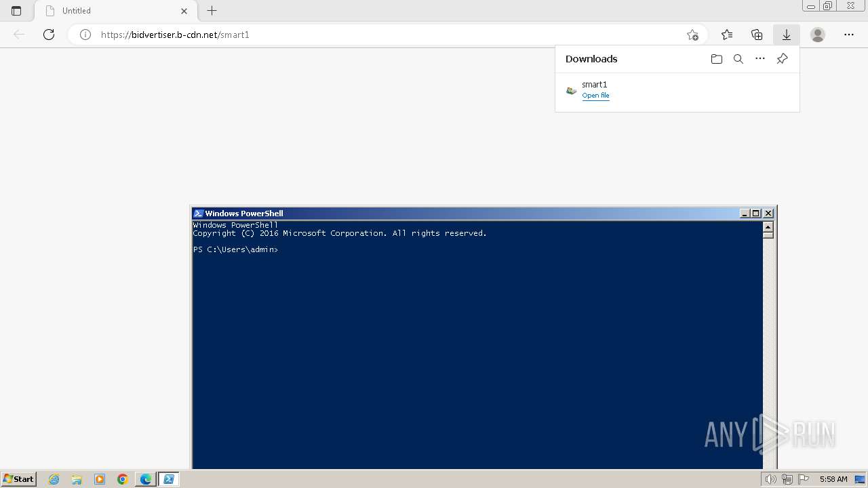Click the volume speaker tray icon
Screen dimensions: 868x488
click(771, 479)
